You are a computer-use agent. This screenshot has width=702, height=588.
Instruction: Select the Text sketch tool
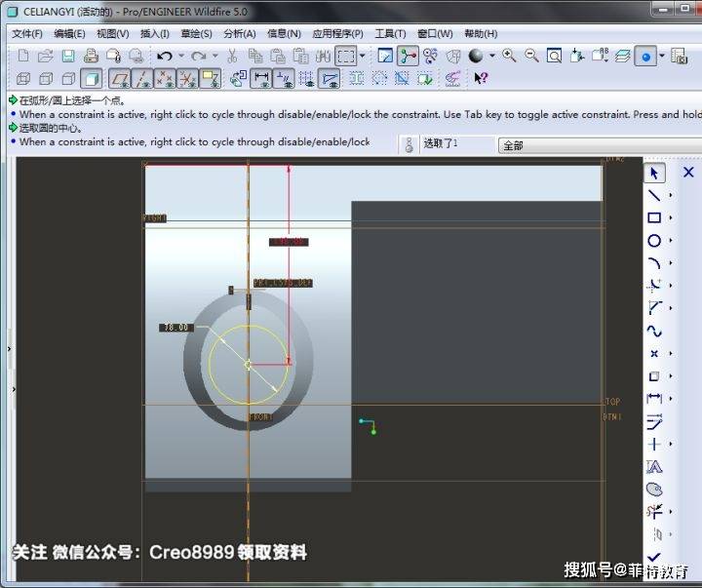click(654, 467)
